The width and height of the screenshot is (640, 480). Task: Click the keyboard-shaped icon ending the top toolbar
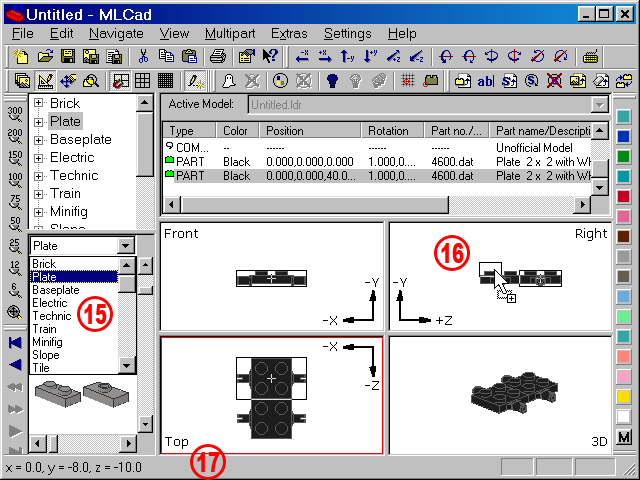click(590, 56)
